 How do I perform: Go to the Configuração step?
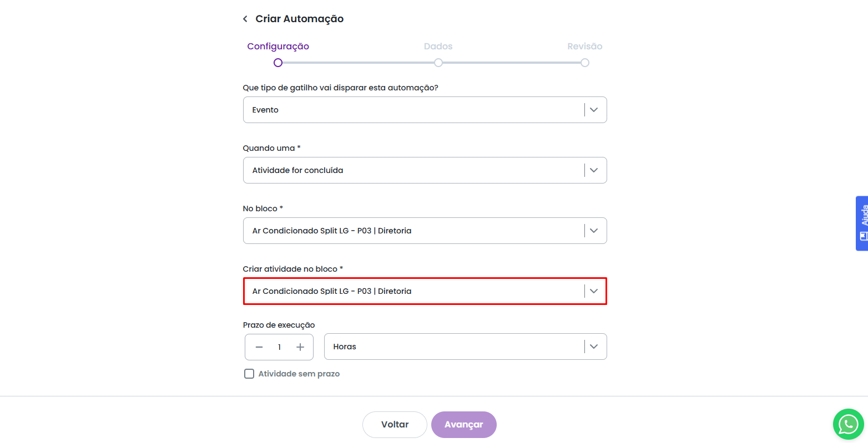[278, 47]
